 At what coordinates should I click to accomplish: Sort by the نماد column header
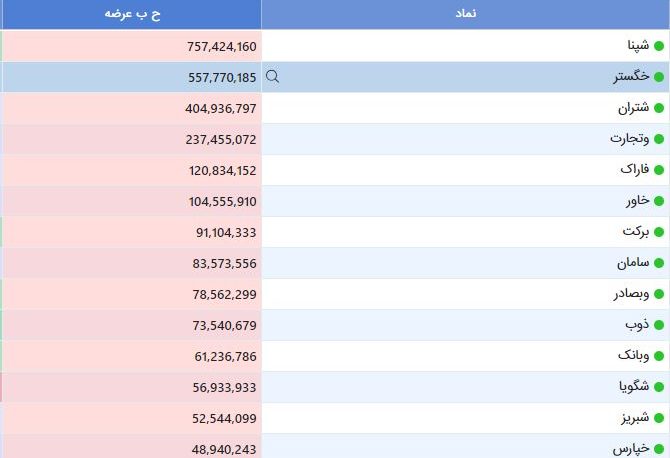click(x=465, y=14)
